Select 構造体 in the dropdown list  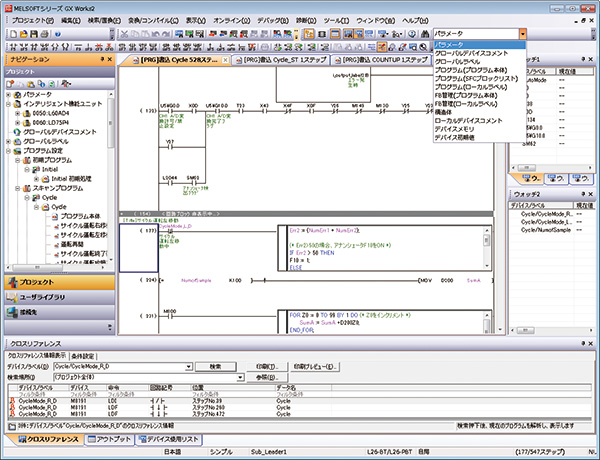pyautogui.click(x=443, y=112)
